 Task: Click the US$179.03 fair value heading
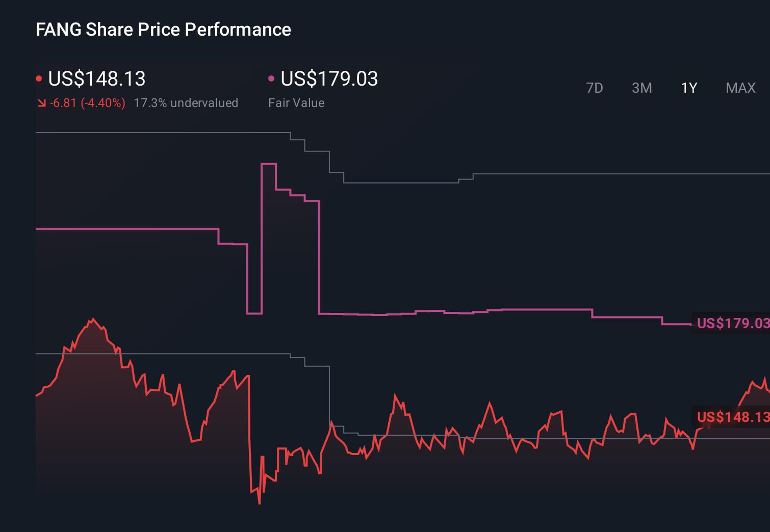329,79
